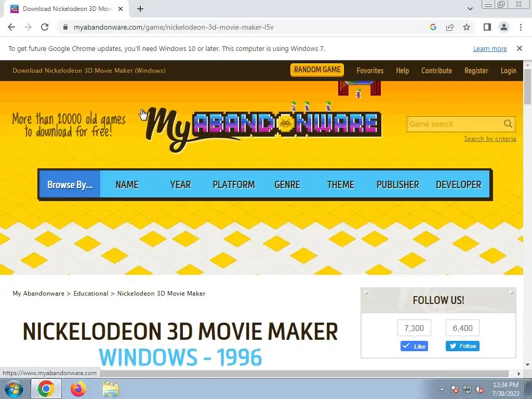Open the Learn more link
532x399 pixels.
490,48
